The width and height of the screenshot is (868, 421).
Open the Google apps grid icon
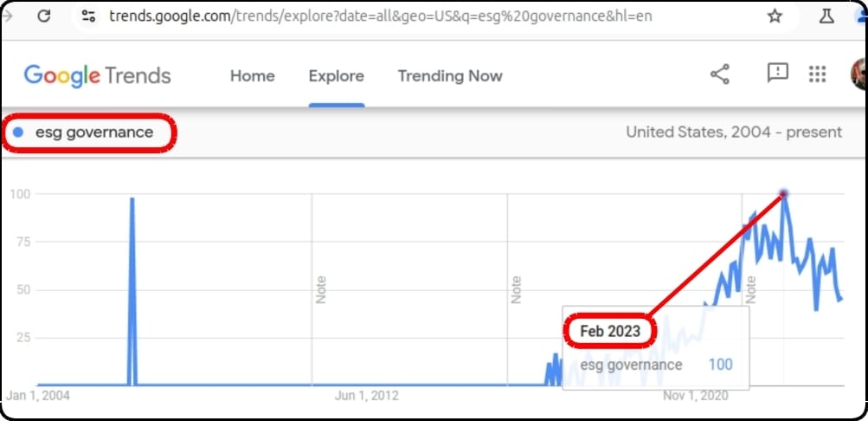click(817, 74)
